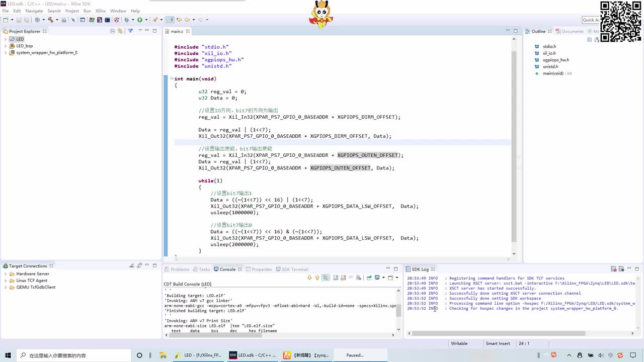Collapse all in Project Explorer
Screen dimensions: 644x362
point(113,31)
